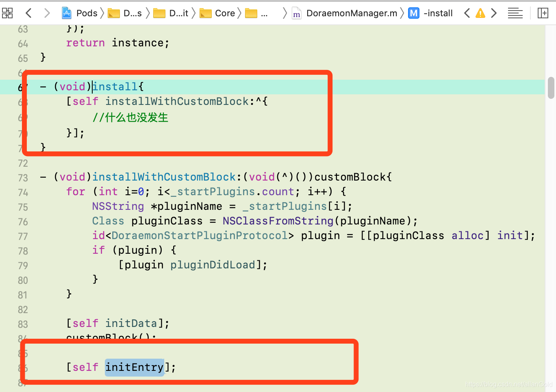Screen dimensions: 556x392
Task: Jump to next issue arrow
Action: point(494,13)
